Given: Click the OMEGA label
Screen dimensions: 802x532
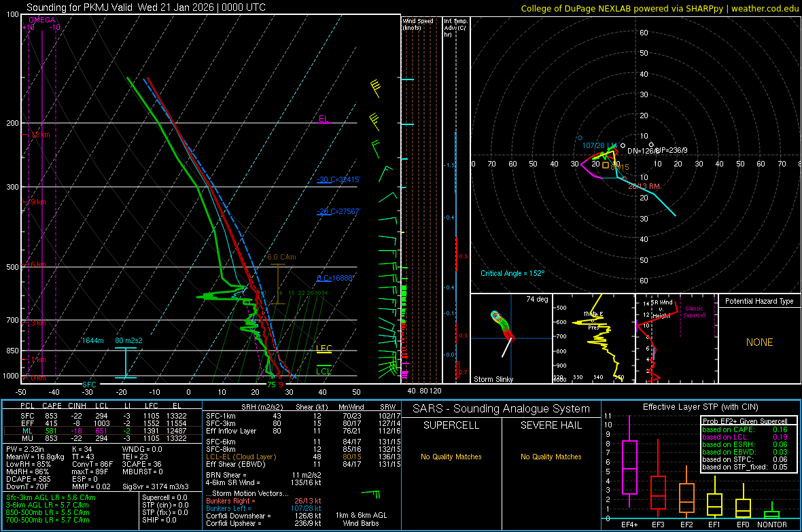Looking at the screenshot, I should click(42, 20).
